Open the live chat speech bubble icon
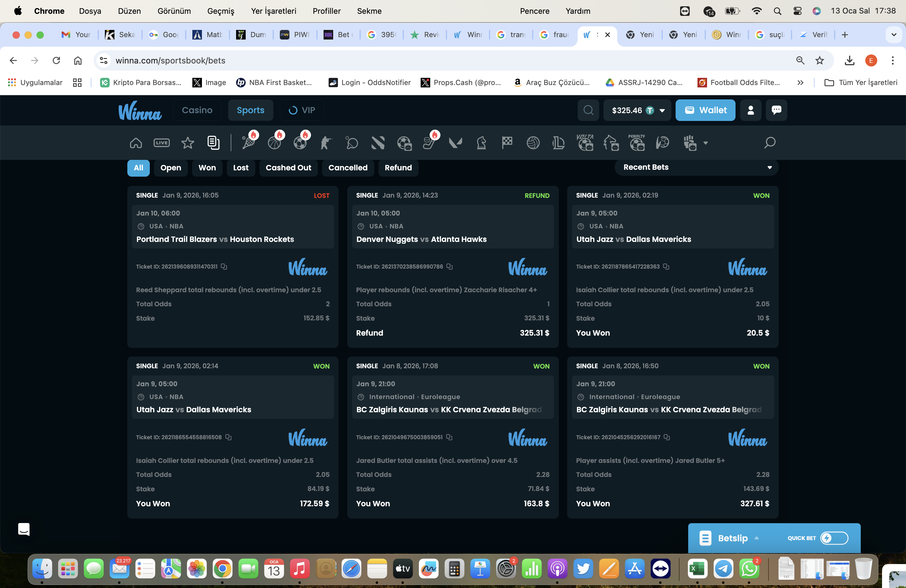906x588 pixels. click(776, 110)
